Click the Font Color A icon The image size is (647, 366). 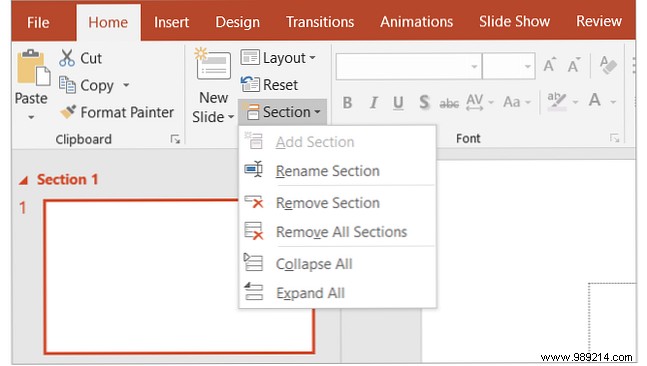[595, 100]
